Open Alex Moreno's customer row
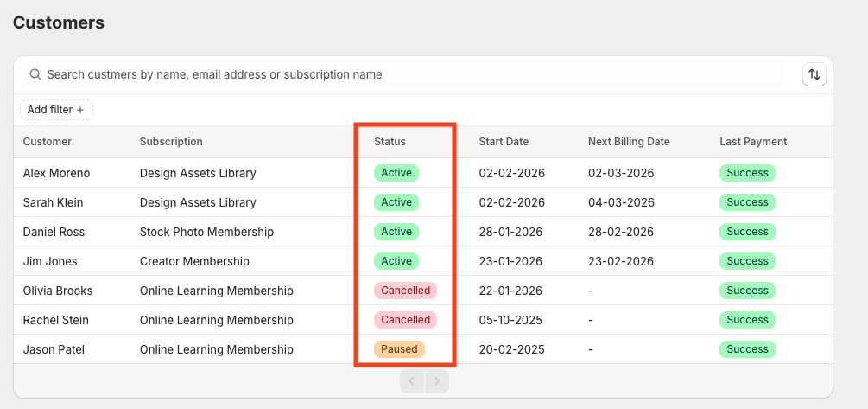 [56, 173]
